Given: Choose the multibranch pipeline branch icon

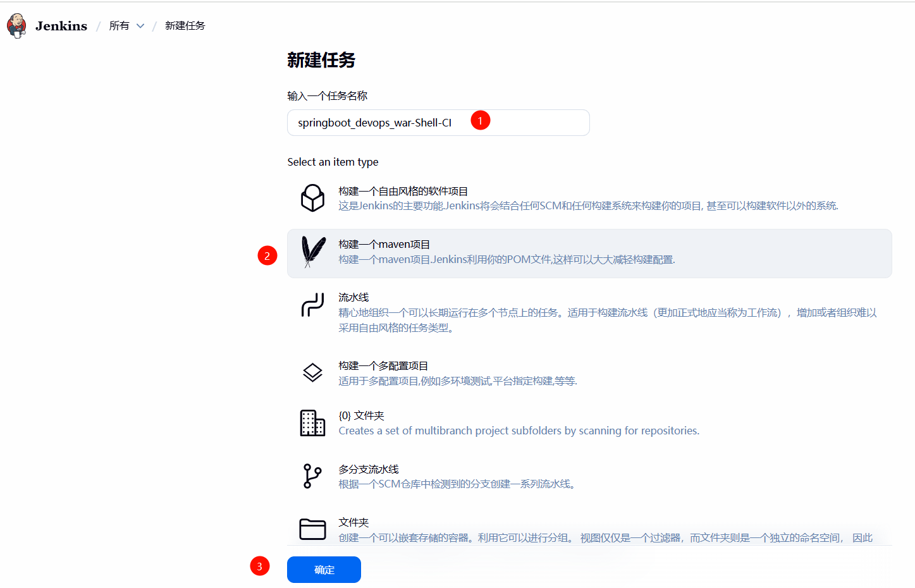Looking at the screenshot, I should [x=312, y=476].
